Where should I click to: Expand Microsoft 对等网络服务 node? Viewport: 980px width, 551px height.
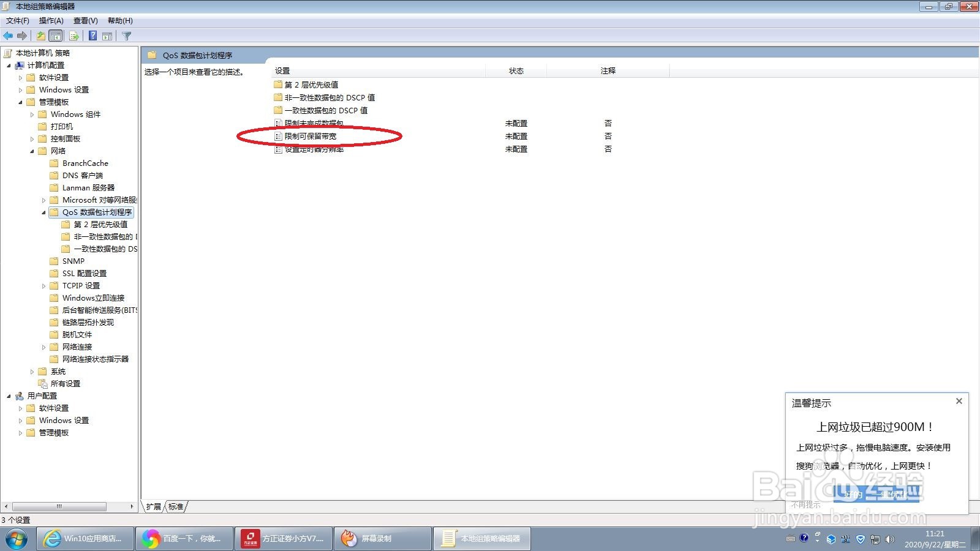(43, 200)
